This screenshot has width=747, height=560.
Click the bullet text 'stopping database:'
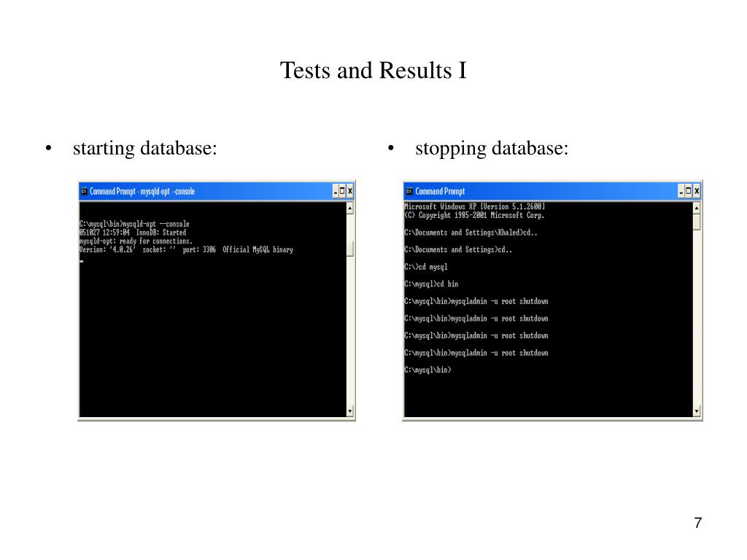492,148
